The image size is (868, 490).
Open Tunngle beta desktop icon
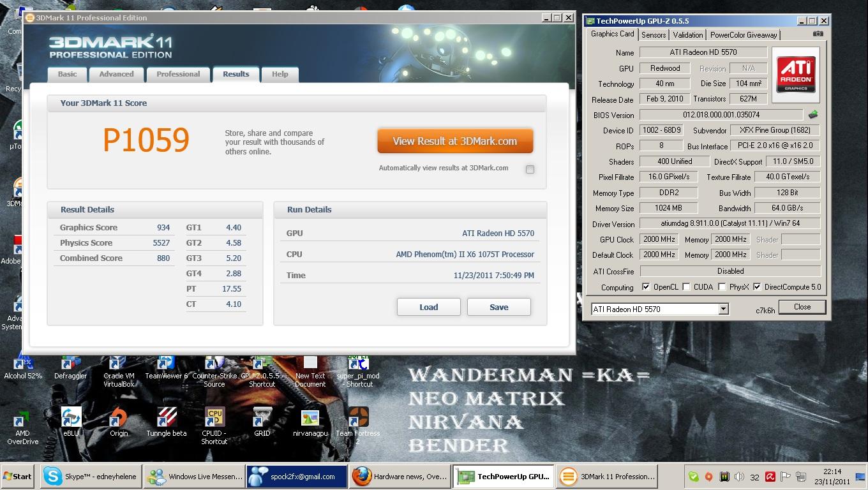coord(167,422)
